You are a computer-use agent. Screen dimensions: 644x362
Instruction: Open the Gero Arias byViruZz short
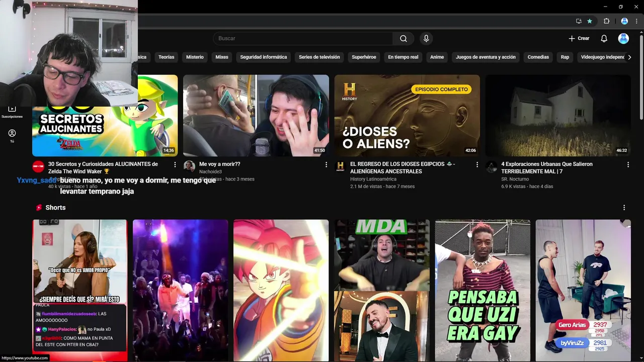tap(583, 291)
